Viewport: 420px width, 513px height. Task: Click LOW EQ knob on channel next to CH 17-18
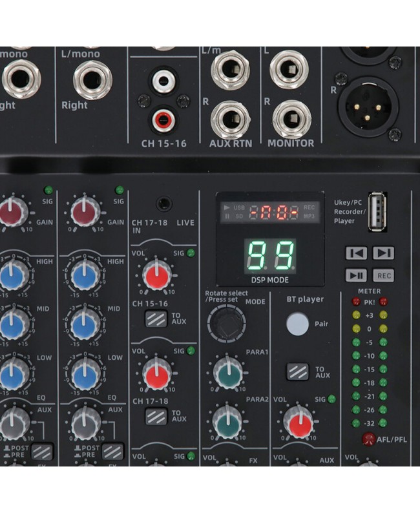86,373
